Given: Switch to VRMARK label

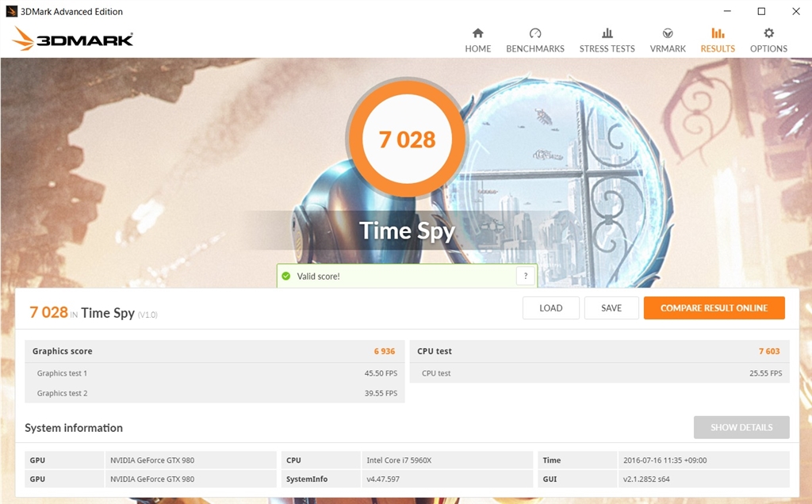Looking at the screenshot, I should click(x=668, y=48).
